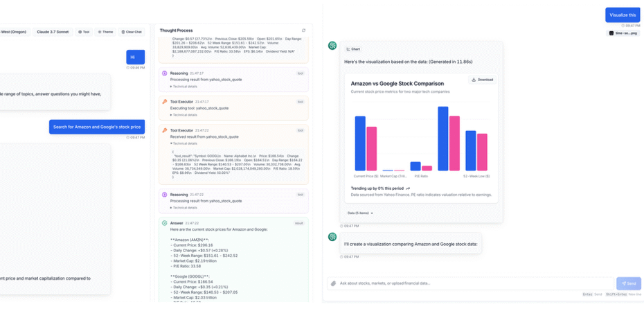The height and width of the screenshot is (309, 644).
Task: Click the chart Download button
Action: coord(482,80)
